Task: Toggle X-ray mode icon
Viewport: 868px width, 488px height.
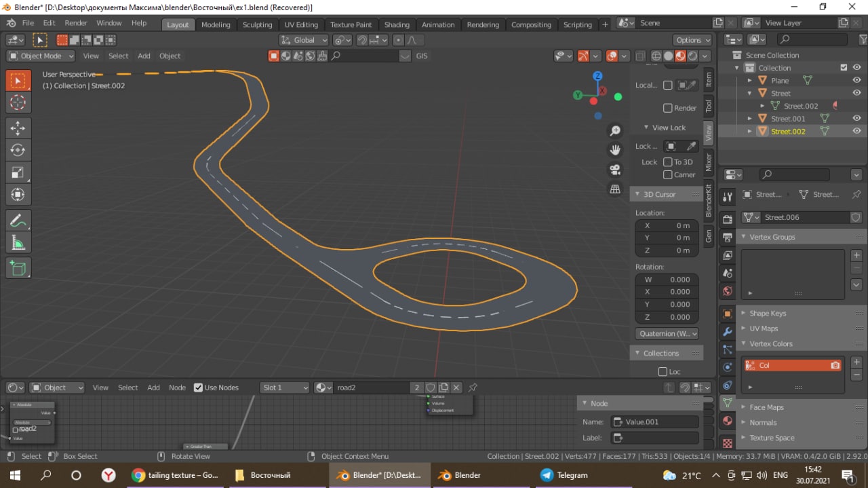Action: point(639,56)
